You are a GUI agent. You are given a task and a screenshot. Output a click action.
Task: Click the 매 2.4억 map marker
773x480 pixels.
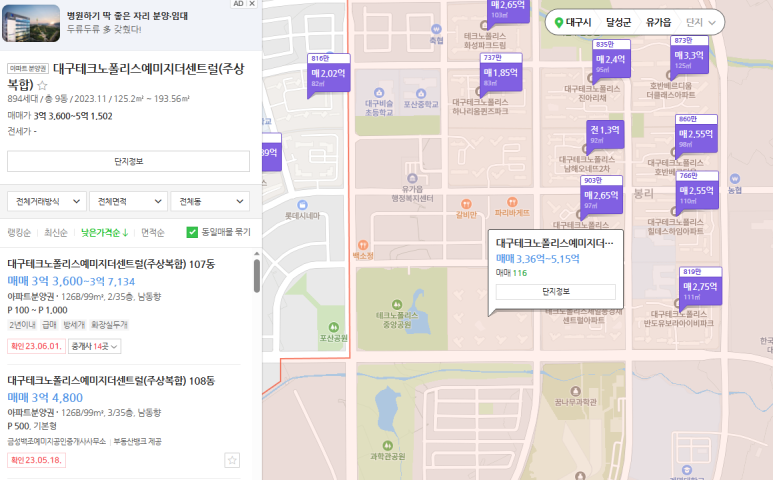pyautogui.click(x=611, y=59)
